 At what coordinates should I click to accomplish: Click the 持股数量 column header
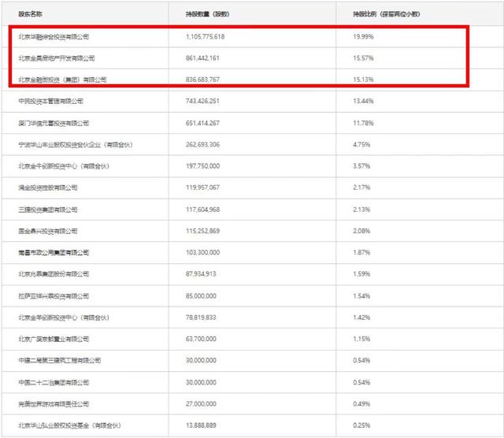tap(207, 14)
